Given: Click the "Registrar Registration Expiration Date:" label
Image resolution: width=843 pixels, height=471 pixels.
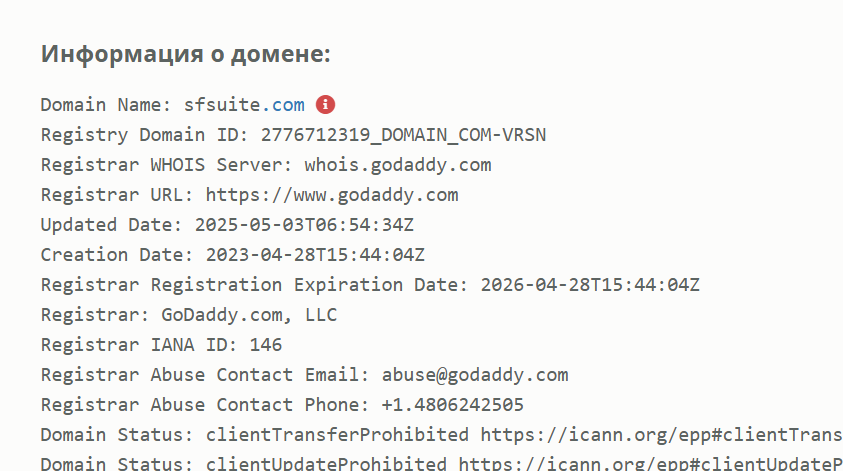Looking at the screenshot, I should (254, 285).
